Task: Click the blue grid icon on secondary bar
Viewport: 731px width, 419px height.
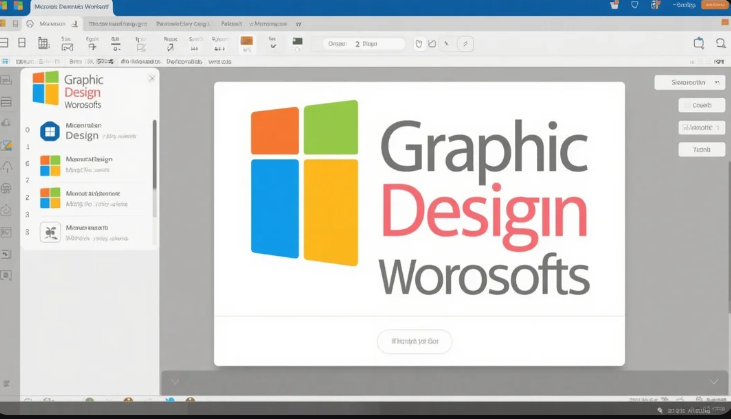Action: 5,62
